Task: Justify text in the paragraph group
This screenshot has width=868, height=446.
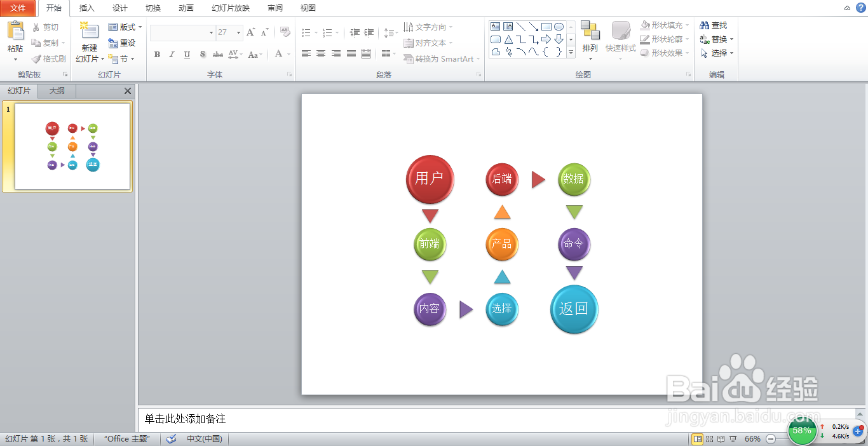Action: [351, 54]
